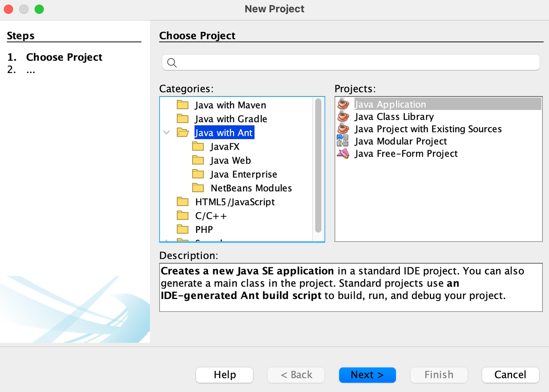Click the disabled Finish button

pos(439,375)
